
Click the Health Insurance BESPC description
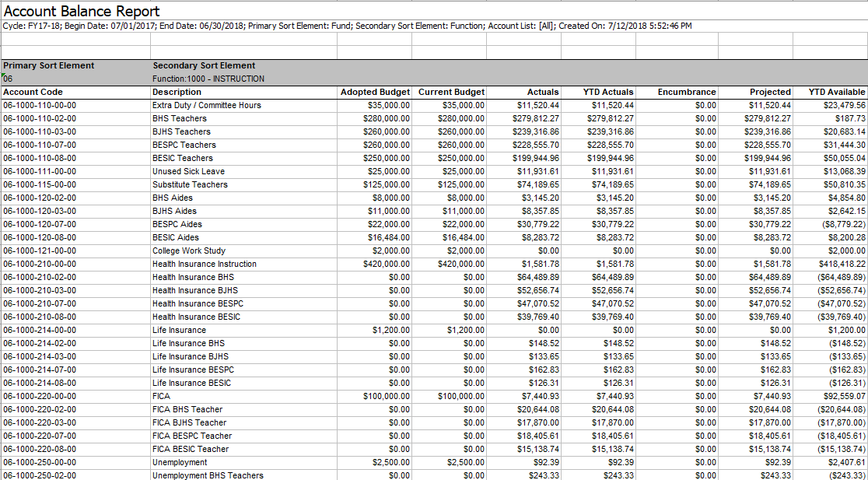pos(198,304)
